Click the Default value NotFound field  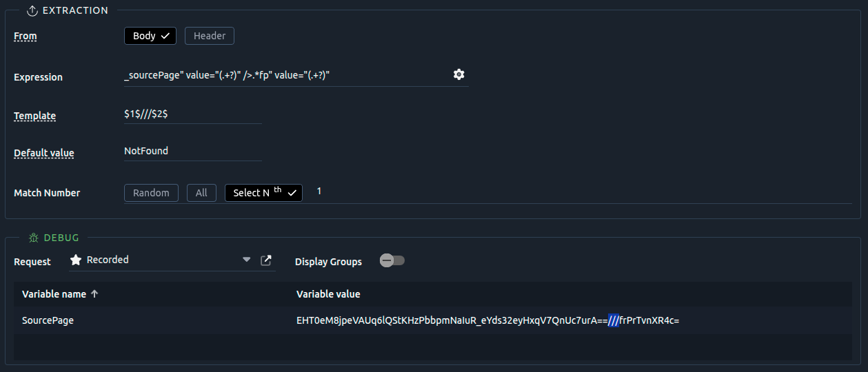[192, 151]
